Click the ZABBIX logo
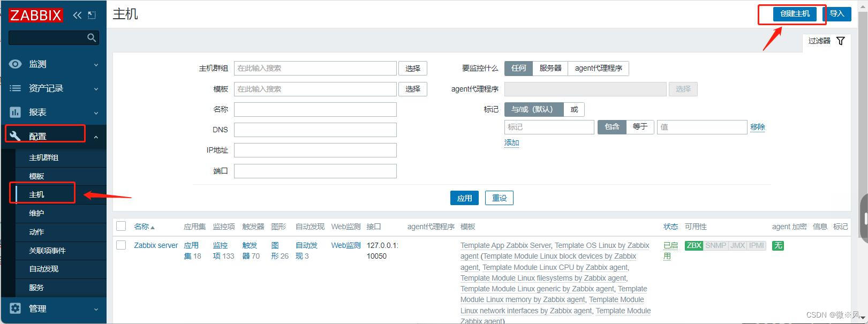Viewport: 868px width, 324px height. [x=35, y=15]
